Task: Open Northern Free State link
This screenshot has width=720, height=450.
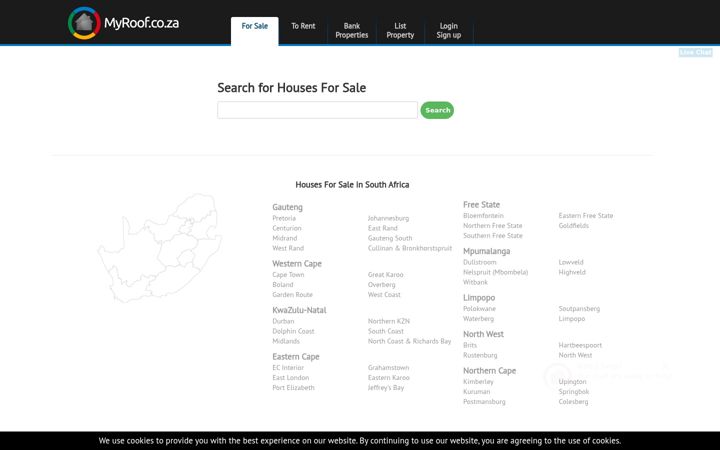Action: pos(493,225)
